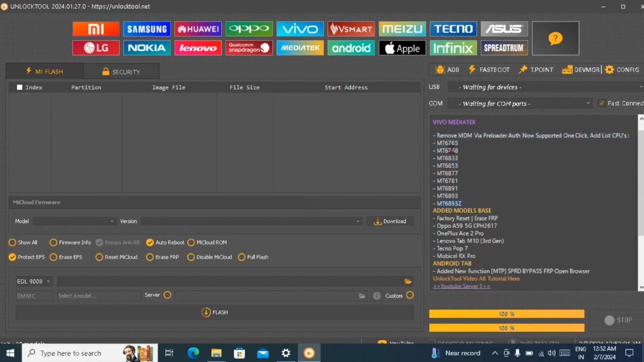Toggle the Protect EFS option
The height and width of the screenshot is (362, 644).
point(27,257)
